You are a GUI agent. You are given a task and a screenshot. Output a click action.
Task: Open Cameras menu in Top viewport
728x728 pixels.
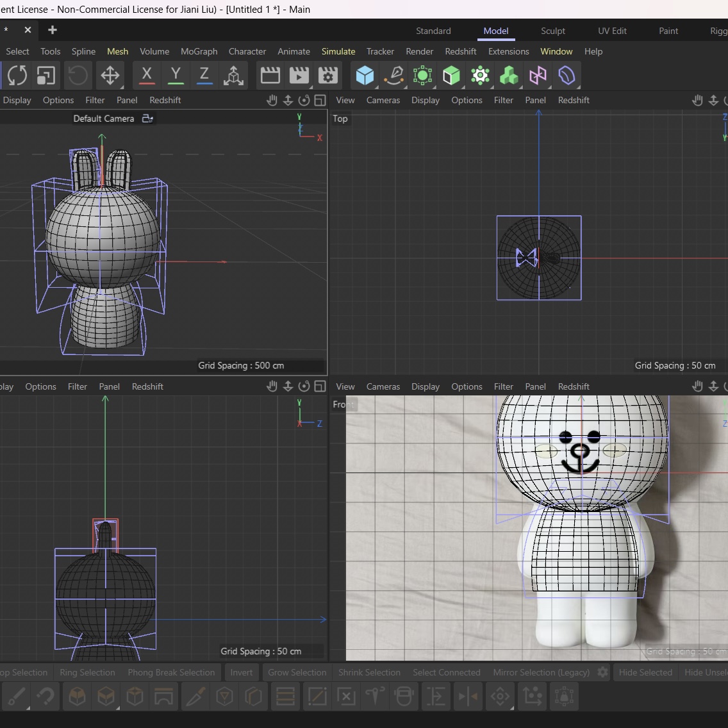click(383, 100)
